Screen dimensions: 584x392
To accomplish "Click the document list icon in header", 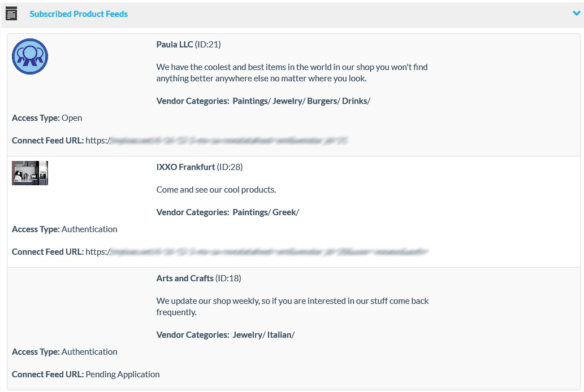I will click(x=11, y=14).
